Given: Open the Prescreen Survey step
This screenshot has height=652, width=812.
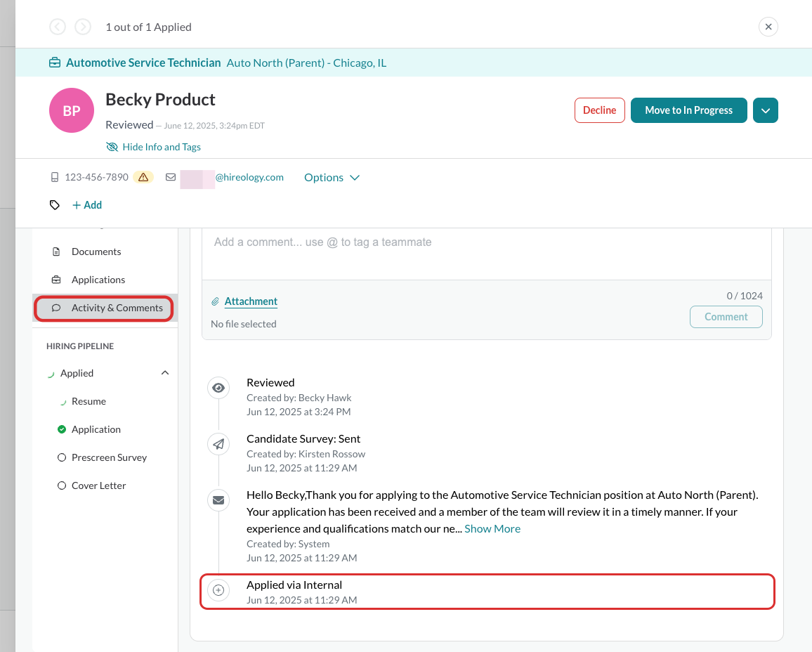Looking at the screenshot, I should click(110, 457).
